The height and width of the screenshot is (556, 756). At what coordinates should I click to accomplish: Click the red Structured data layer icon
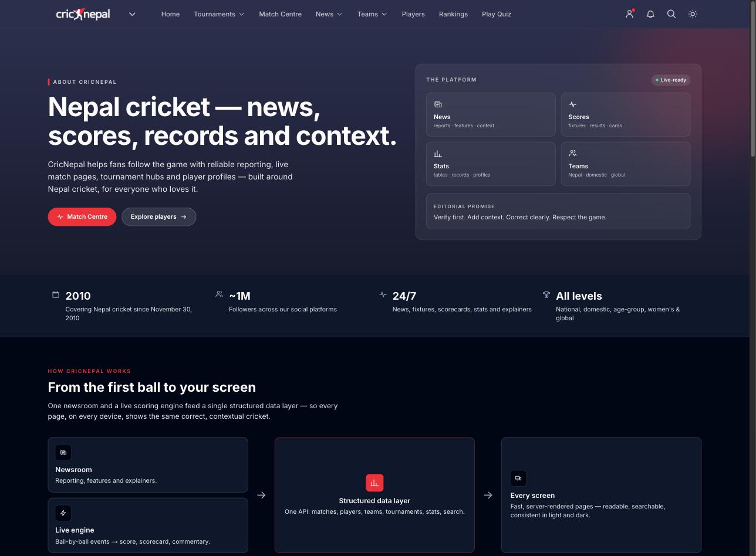click(x=374, y=483)
